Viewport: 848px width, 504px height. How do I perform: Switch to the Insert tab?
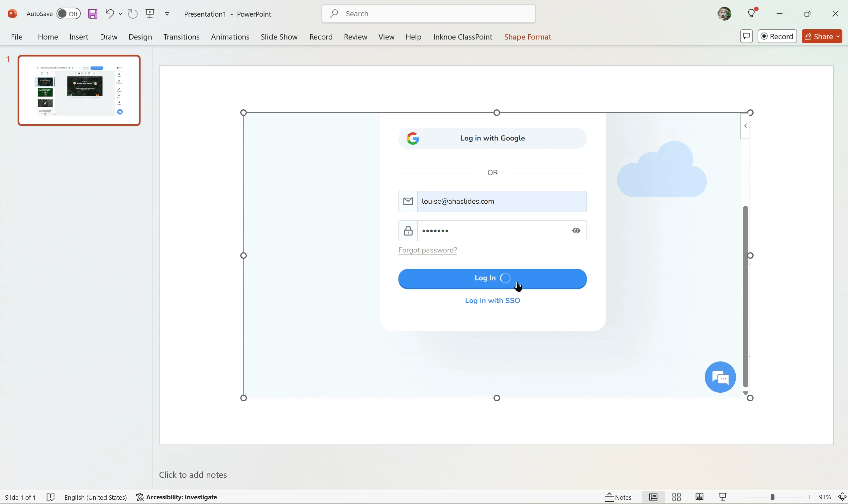click(79, 37)
